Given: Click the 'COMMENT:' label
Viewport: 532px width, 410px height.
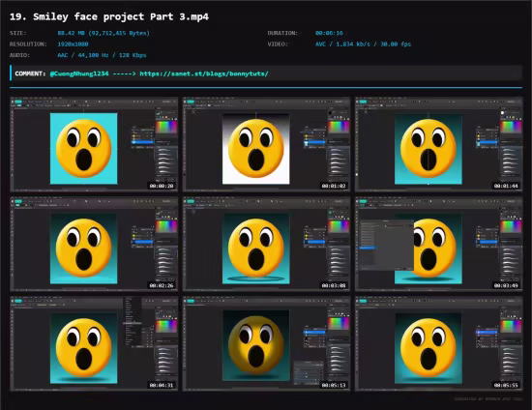Looking at the screenshot, I should click(30, 73).
